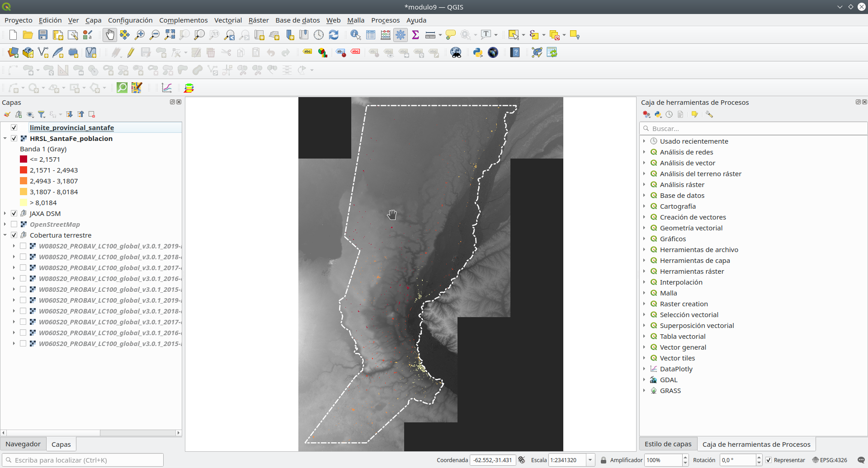Screen dimensions: 868x468
Task: Click filter legend icon in Capas panel
Action: click(42, 114)
